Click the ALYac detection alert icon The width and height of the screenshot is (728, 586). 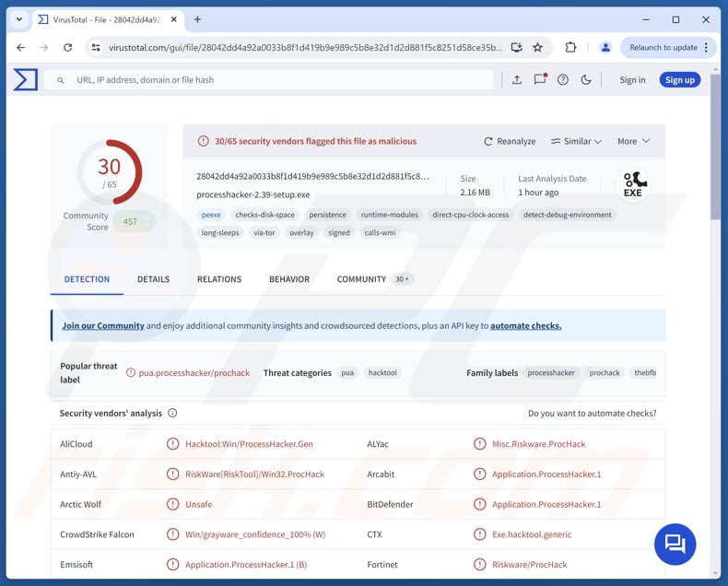pyautogui.click(x=479, y=444)
